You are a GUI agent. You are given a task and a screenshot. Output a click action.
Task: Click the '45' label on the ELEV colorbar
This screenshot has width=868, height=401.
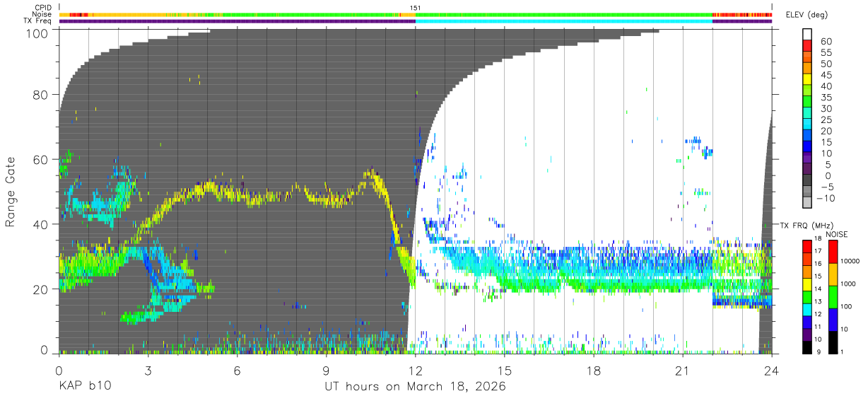tap(826, 75)
